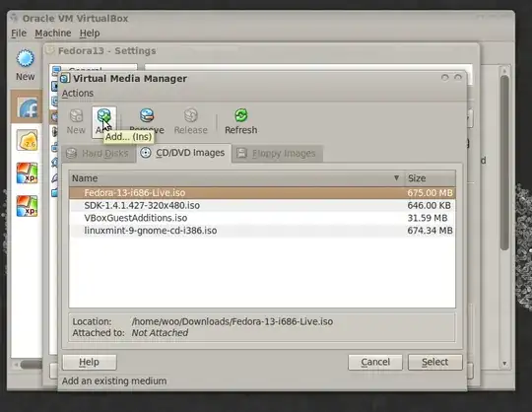Switch to the Floppy Images tab
532x412 pixels.
coord(277,154)
